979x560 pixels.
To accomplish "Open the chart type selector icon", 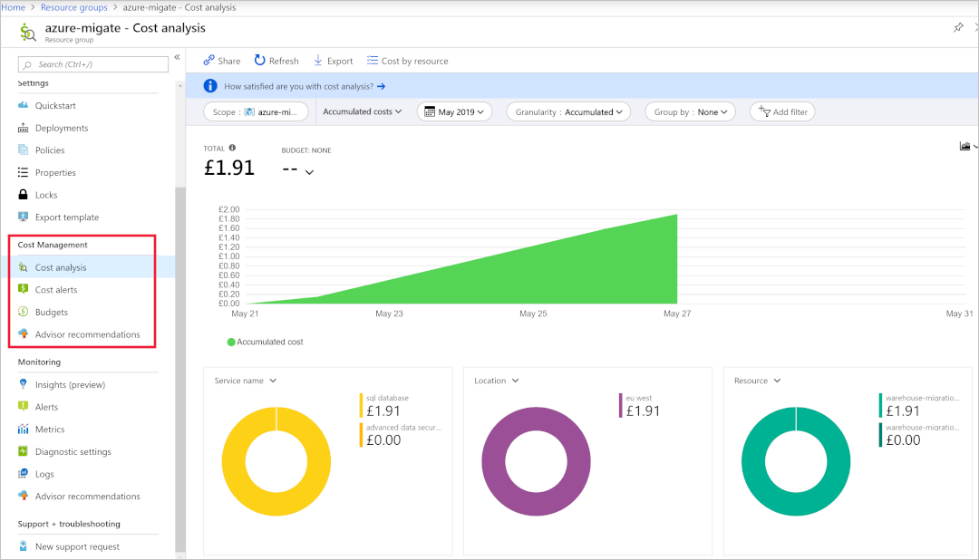I will pos(965,146).
